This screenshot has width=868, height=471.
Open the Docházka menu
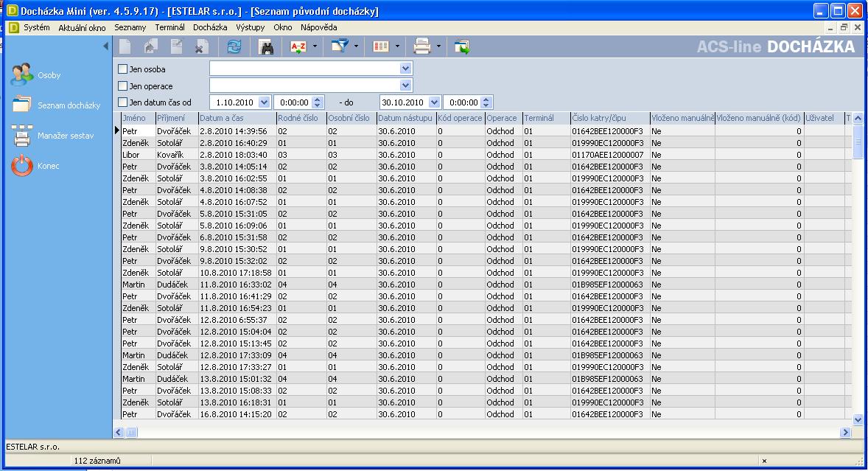point(210,27)
